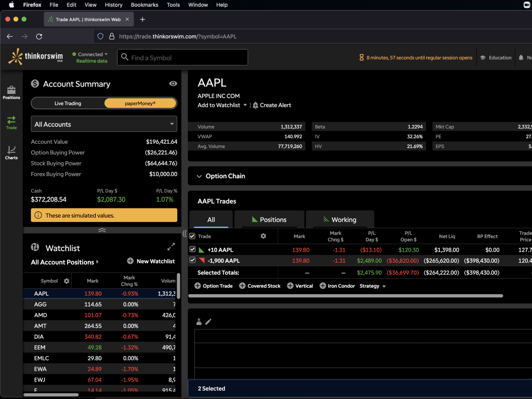Open the Bookmarks menu
532x399 pixels.
click(145, 5)
